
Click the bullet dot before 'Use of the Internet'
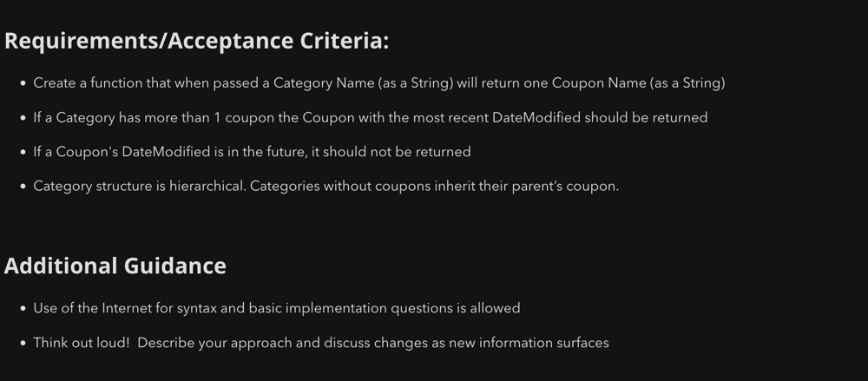coord(23,308)
